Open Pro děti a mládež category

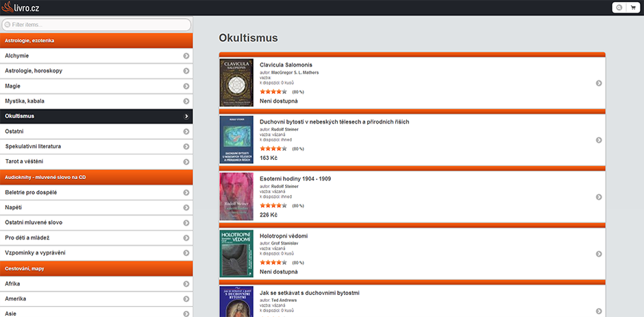[97, 238]
